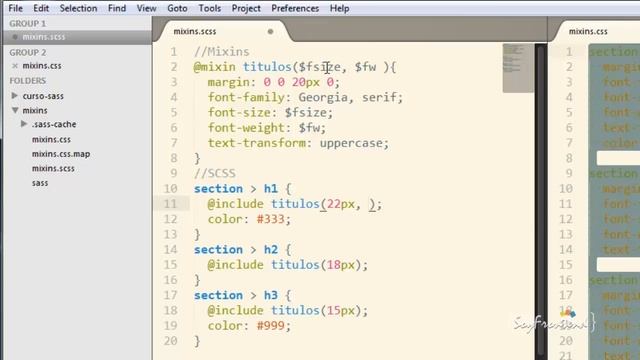Switch to the mixins.css tab in right pane
Image resolution: width=640 pixels, height=360 pixels.
pos(588,31)
